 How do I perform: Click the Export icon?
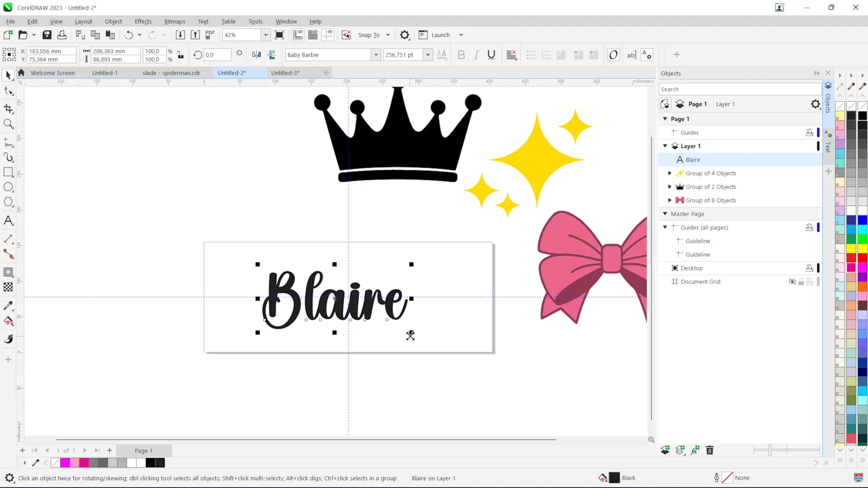(x=195, y=35)
